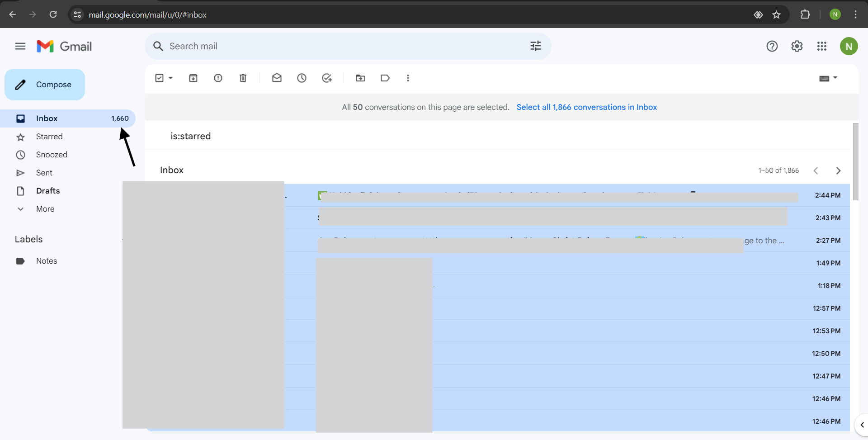Click the Labels heading in the sidebar

(x=28, y=239)
